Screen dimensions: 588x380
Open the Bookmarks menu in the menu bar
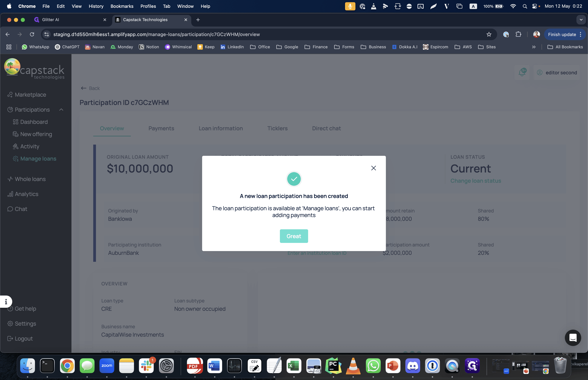(x=122, y=6)
